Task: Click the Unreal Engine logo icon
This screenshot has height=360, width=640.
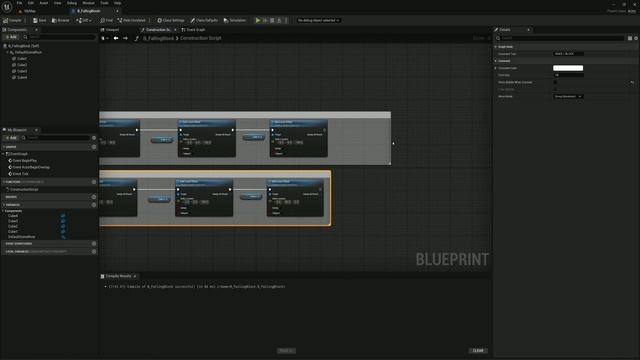Action: click(x=7, y=7)
